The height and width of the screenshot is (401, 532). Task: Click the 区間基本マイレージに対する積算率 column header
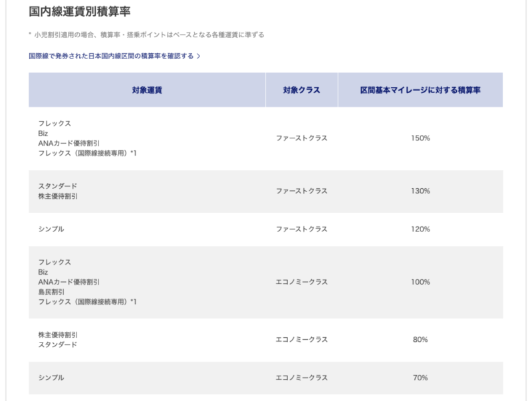click(x=420, y=90)
